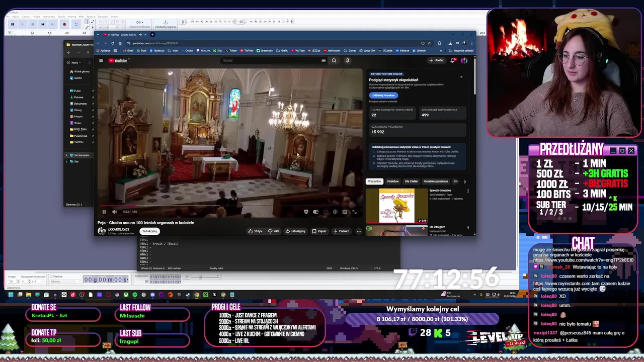This screenshot has height=362, width=644.
Task: Select Dla Ciebie filter chip
Action: (411, 182)
